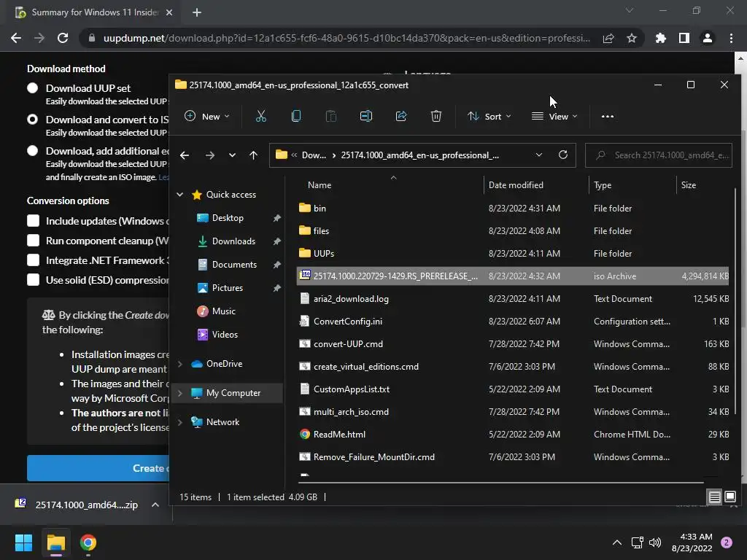
Task: Expand the Network tree node
Action: pyautogui.click(x=179, y=422)
